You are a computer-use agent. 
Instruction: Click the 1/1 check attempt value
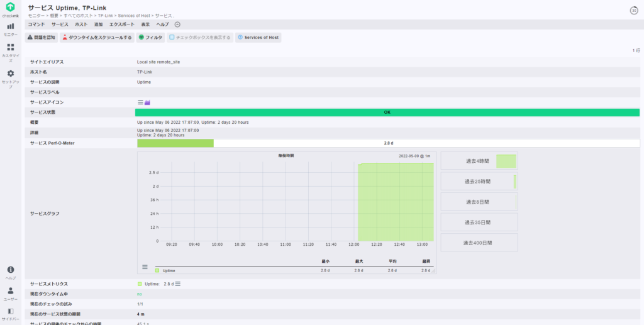coord(140,304)
